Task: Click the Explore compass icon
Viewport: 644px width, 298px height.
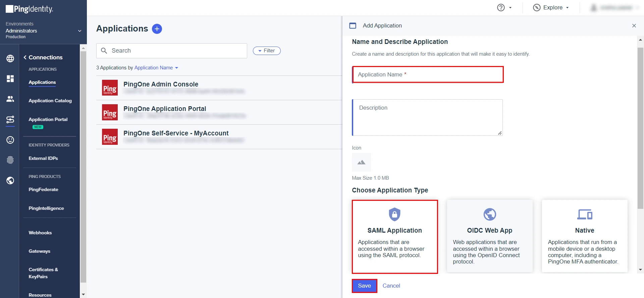Action: tap(537, 8)
